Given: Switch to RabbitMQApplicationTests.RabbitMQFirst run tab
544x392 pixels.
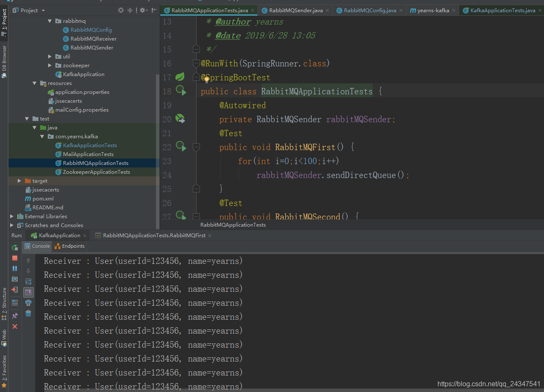Looking at the screenshot, I should 154,236.
